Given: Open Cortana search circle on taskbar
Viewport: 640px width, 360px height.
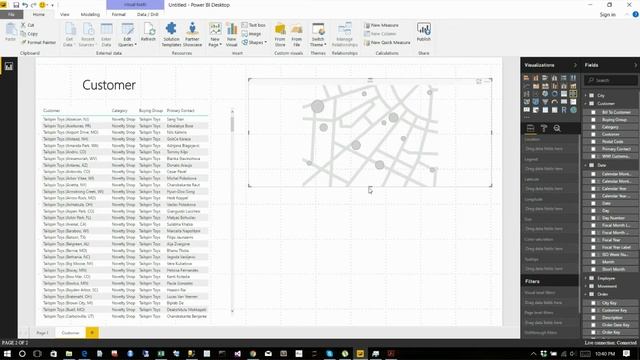Looking at the screenshot, I should (x=22, y=353).
